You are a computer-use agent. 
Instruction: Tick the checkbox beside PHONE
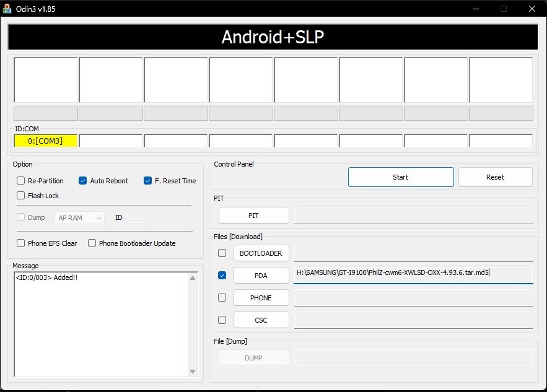pos(222,298)
